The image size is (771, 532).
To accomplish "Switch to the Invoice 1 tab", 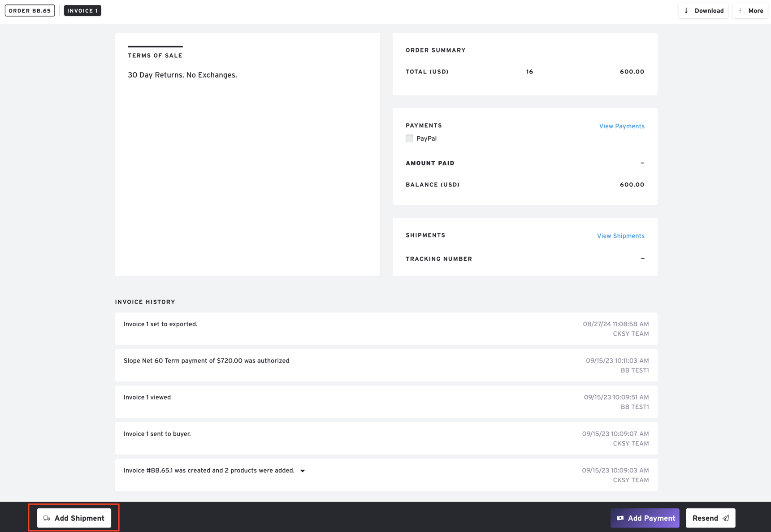I will (x=82, y=10).
